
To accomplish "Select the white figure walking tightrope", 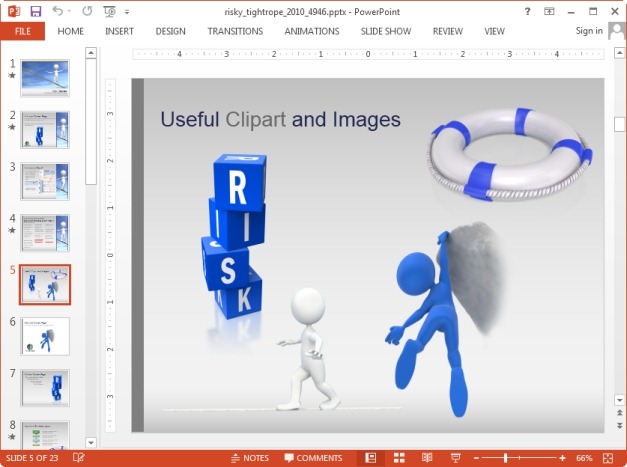I will pyautogui.click(x=307, y=350).
